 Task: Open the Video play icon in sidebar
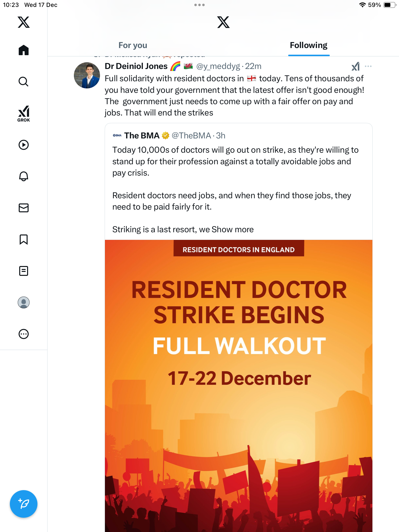click(24, 145)
